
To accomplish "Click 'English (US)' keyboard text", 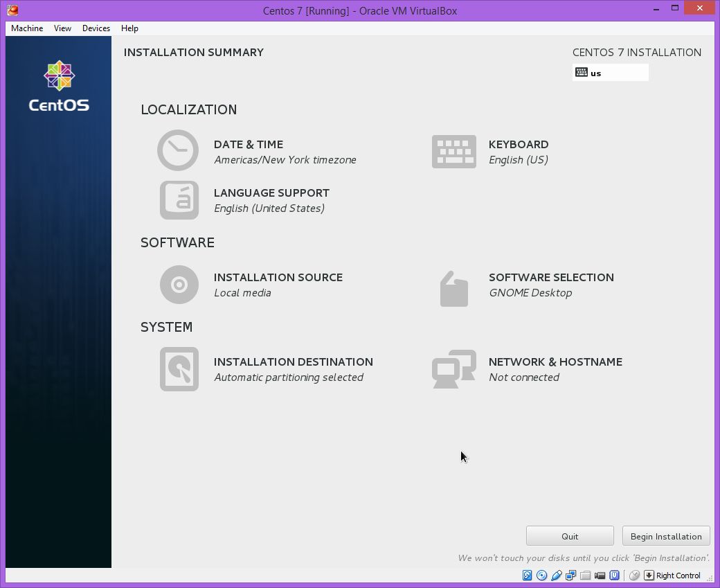I will (519, 160).
